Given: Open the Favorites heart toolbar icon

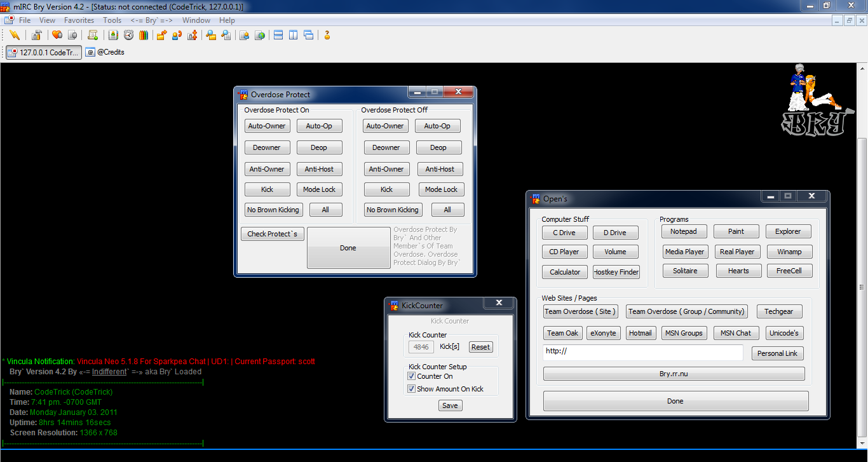Looking at the screenshot, I should tap(57, 35).
